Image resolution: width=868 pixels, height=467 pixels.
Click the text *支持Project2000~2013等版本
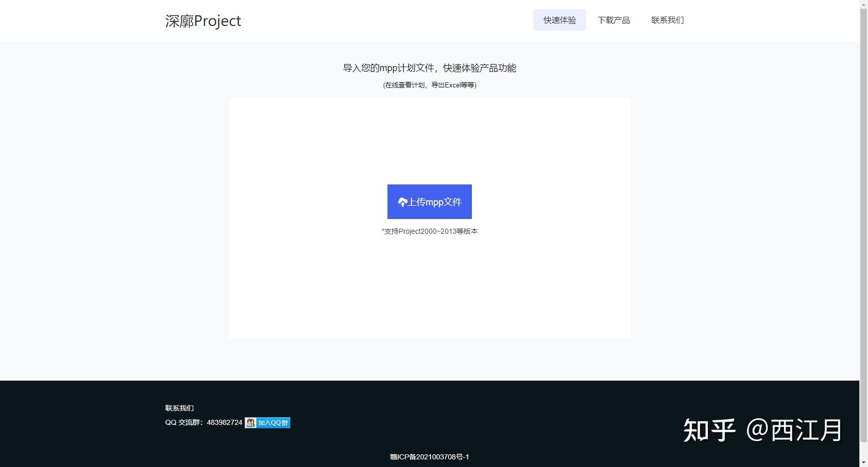pos(430,231)
